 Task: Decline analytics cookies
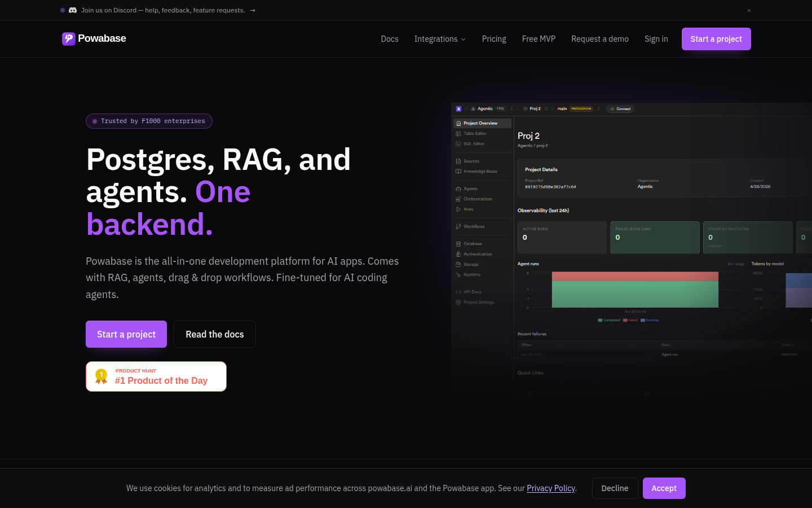(x=615, y=488)
